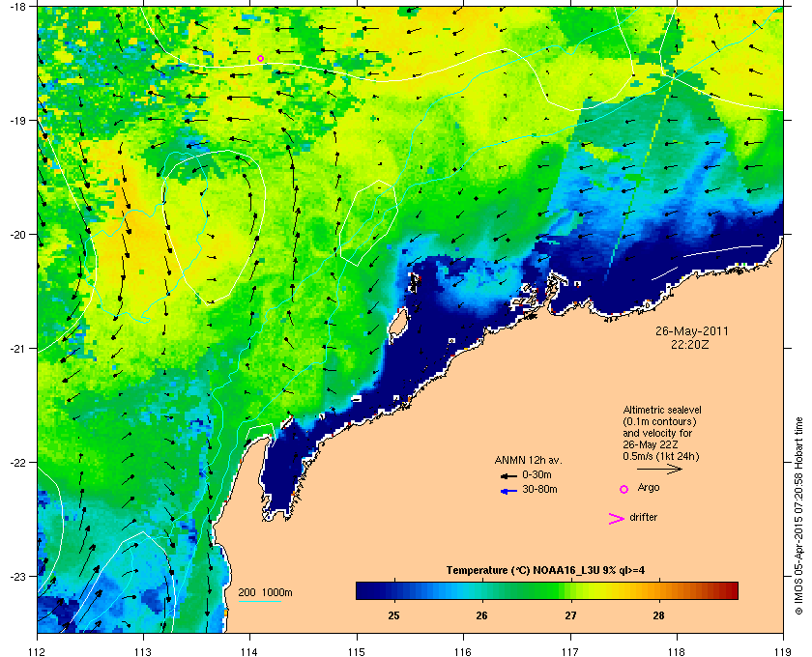Screen dimensions: 812x657
Task: Click the Temperature NOAA16_L3U title text
Action: (545, 571)
